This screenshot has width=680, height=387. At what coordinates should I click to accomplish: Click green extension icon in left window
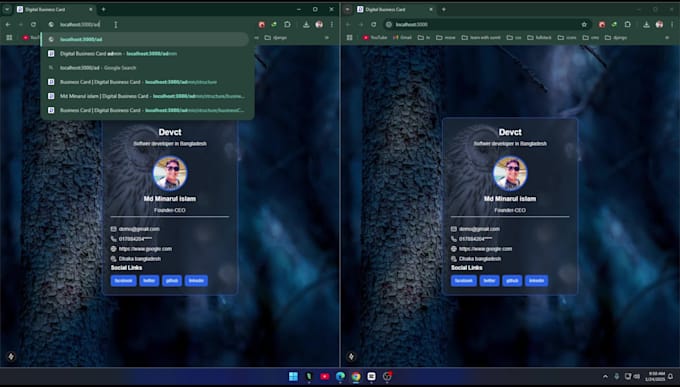click(x=274, y=25)
